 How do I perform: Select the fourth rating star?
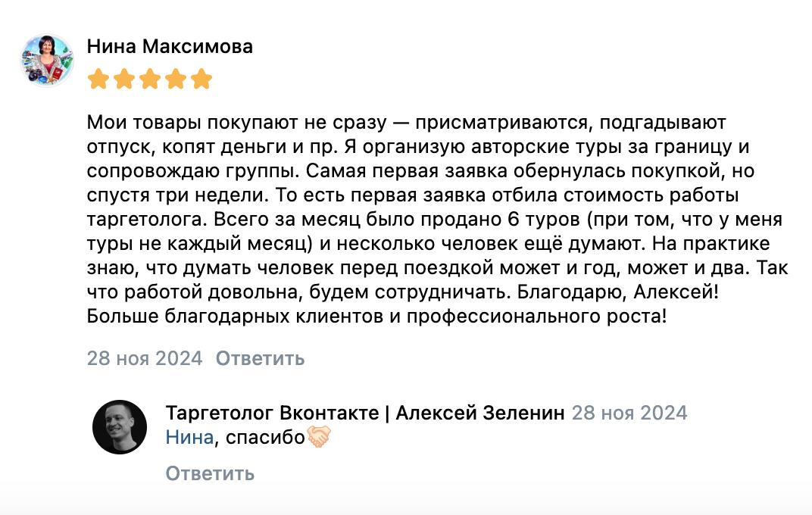176,80
